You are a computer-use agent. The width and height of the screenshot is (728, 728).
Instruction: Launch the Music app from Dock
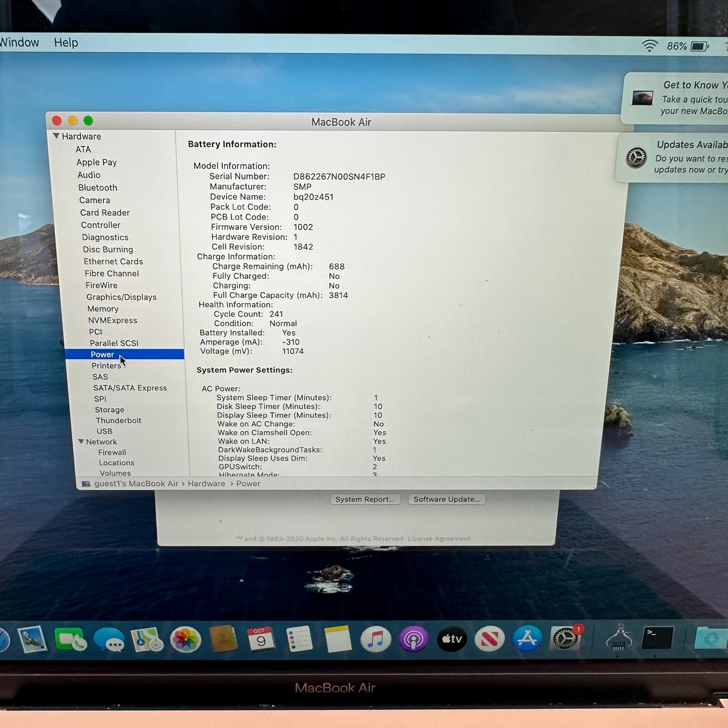click(375, 639)
